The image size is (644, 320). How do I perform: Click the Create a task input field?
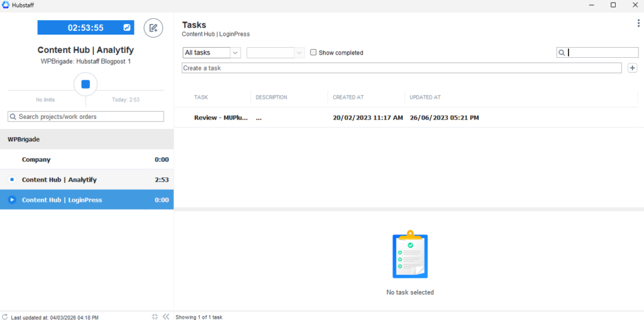point(402,68)
